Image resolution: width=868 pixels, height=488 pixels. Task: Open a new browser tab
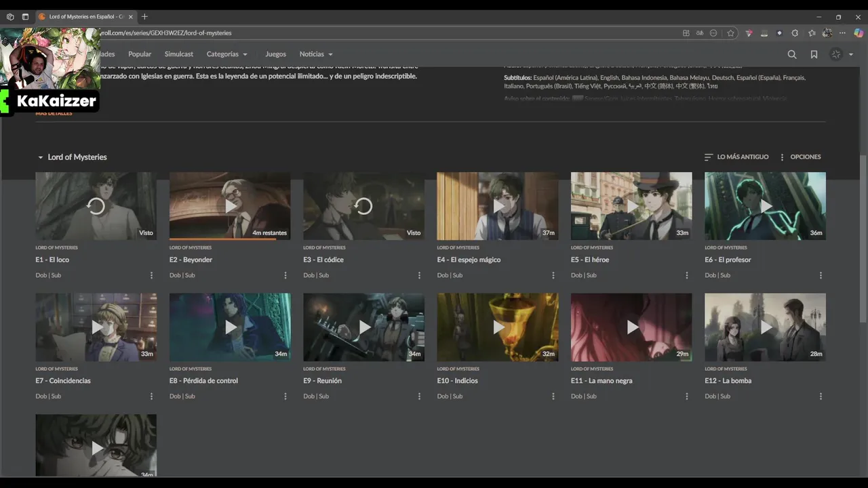tap(144, 16)
